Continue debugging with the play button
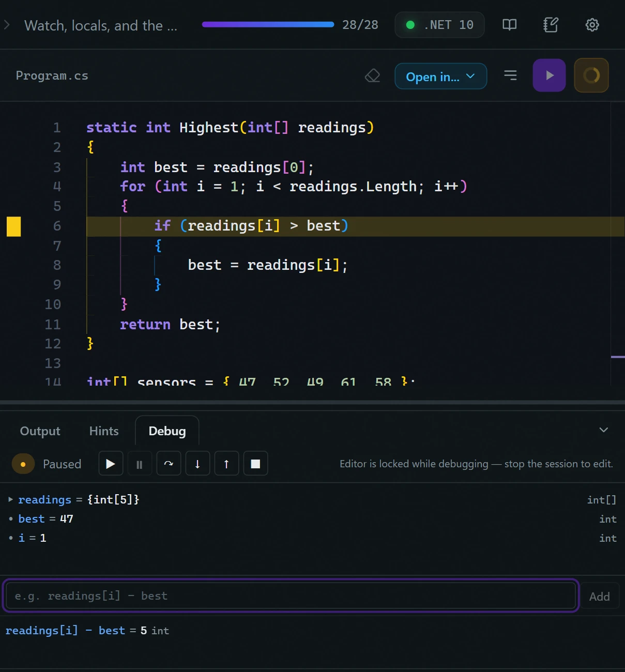 tap(111, 464)
